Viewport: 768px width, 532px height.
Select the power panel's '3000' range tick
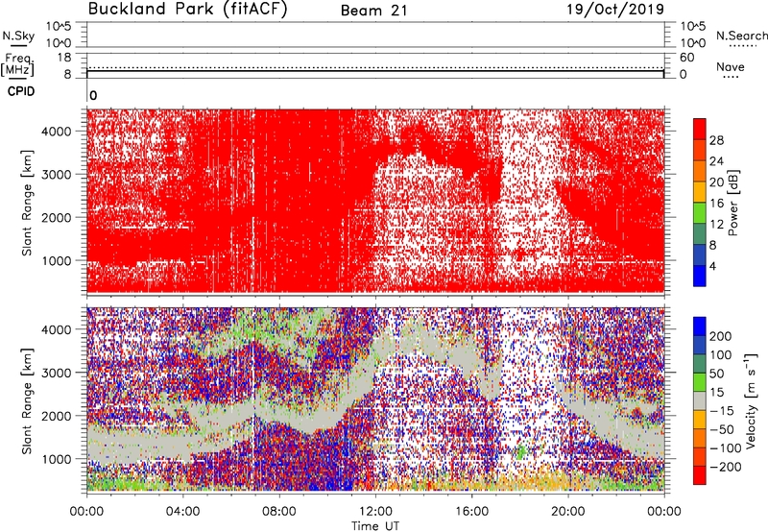pyautogui.click(x=57, y=175)
